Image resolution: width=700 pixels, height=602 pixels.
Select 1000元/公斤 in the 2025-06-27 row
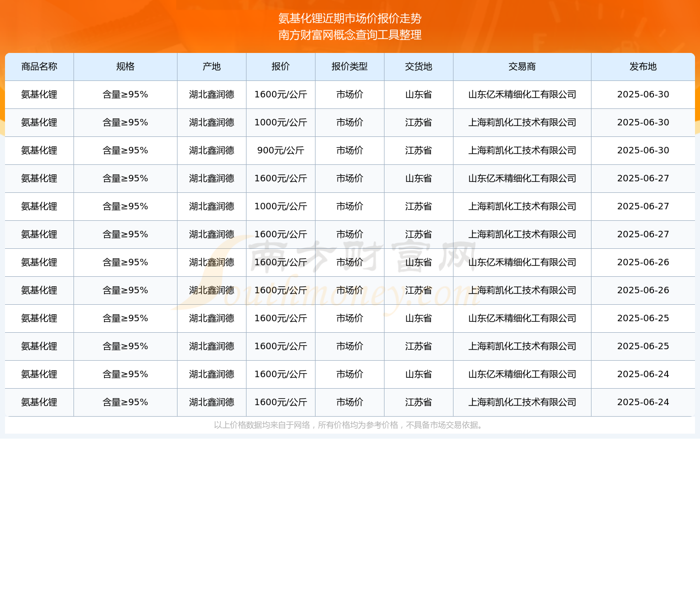(280, 206)
